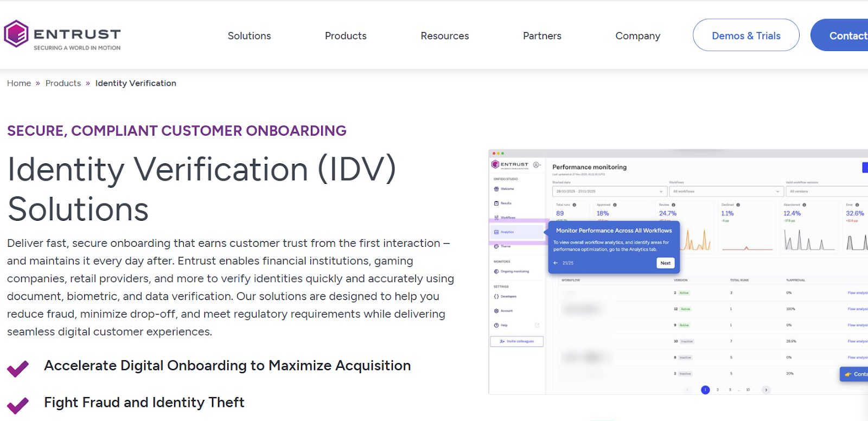Viewport: 868px width, 421px height.
Task: Click the checkmark beside Accelerate Digital Onboarding
Action: [x=18, y=368]
